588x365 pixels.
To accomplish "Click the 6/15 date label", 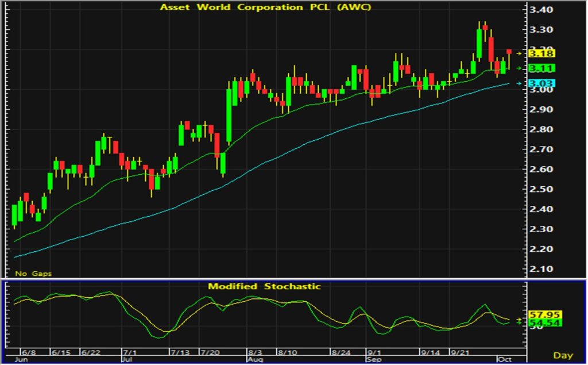I will (61, 352).
